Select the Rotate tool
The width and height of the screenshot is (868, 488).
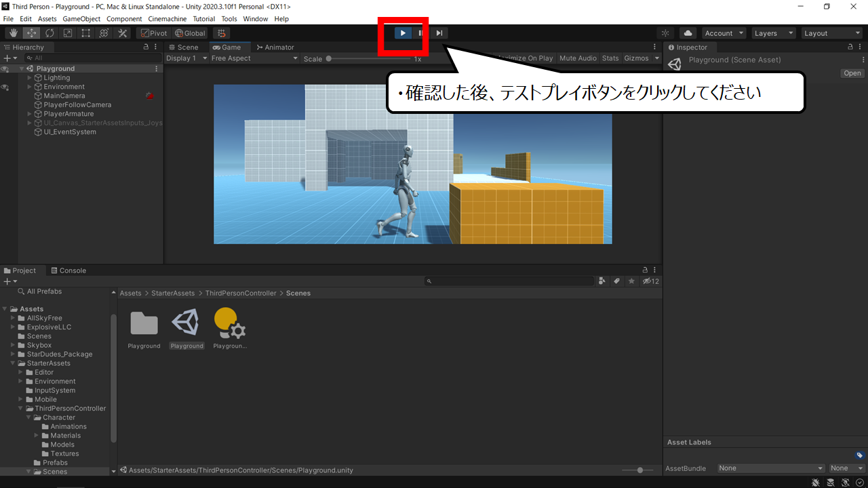click(x=50, y=33)
